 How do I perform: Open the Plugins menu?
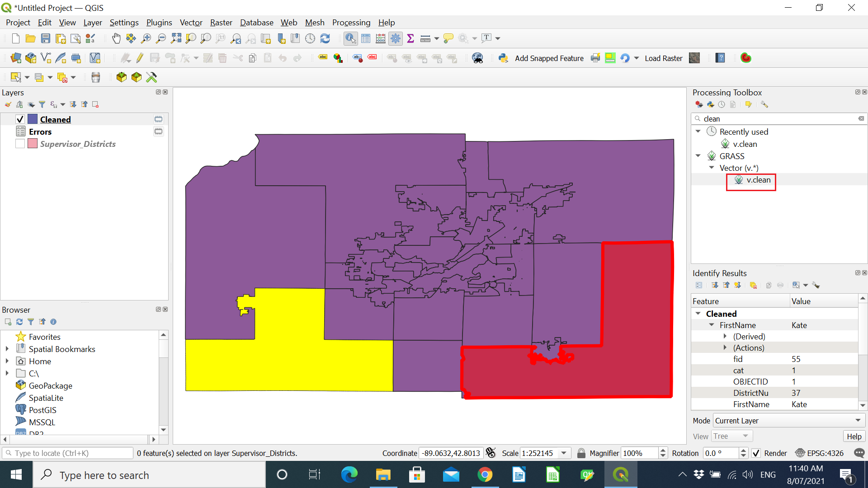tap(159, 22)
